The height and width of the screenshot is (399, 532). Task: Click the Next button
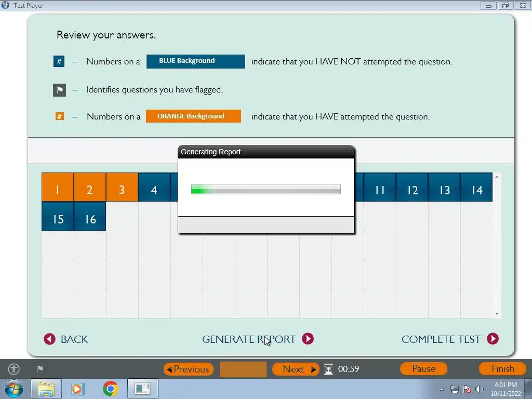(x=296, y=369)
